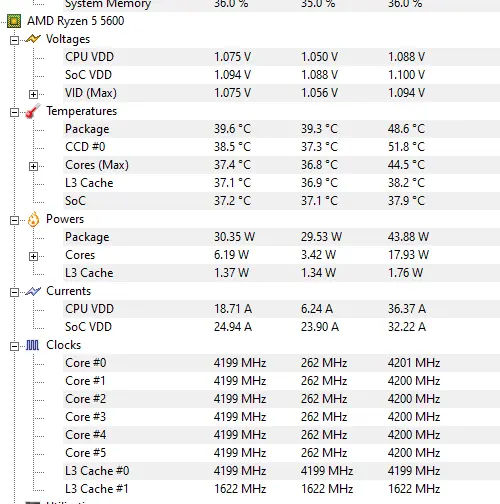The height and width of the screenshot is (504, 500).
Task: Select the L3 Cache power row
Action: tap(281, 273)
